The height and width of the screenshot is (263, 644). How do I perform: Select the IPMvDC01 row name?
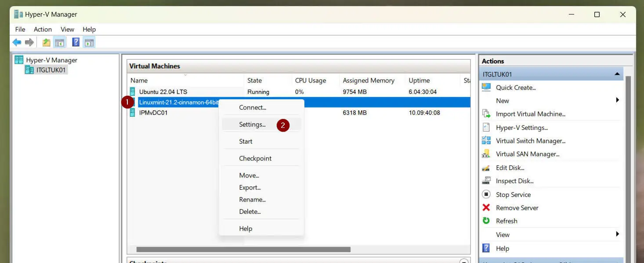click(153, 113)
